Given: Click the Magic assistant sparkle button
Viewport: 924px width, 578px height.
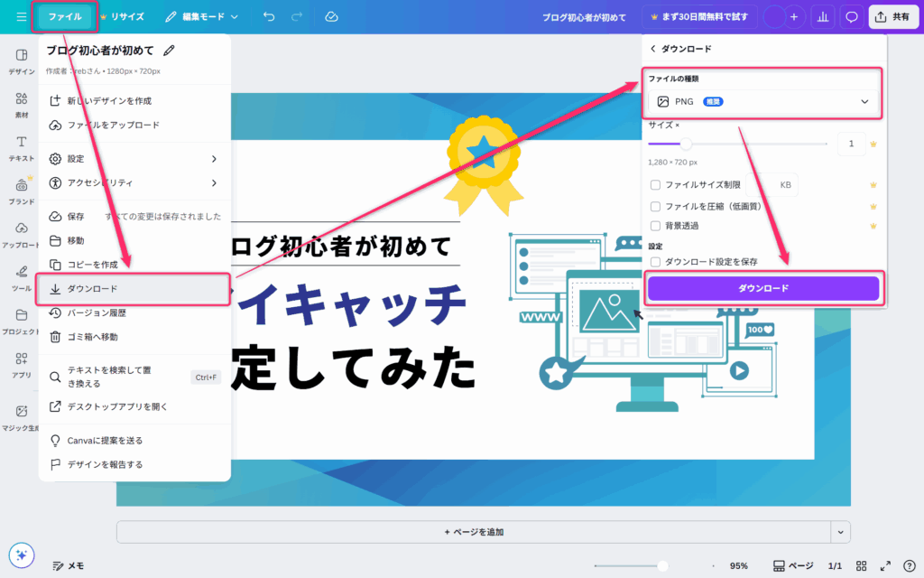Looking at the screenshot, I should point(22,555).
